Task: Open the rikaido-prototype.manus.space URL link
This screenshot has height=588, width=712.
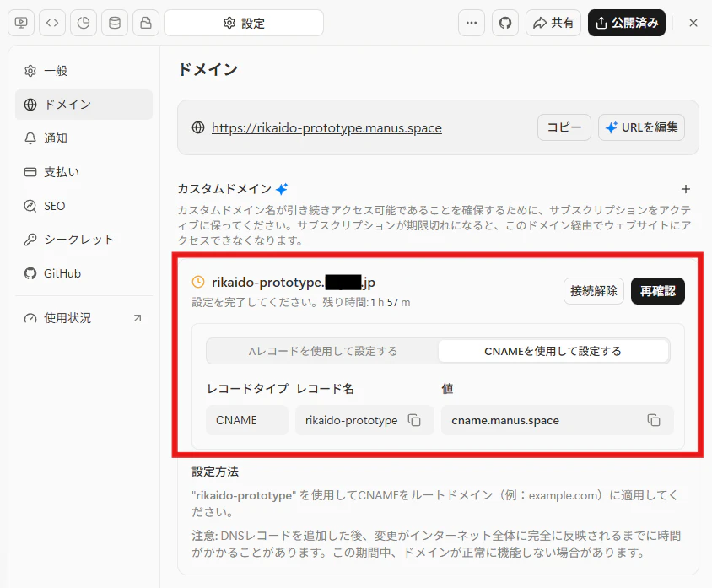Action: (326, 128)
